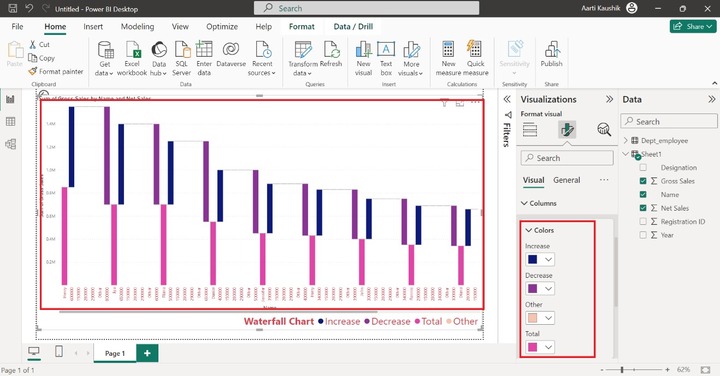Screen dimensions: 720x376
Task: Check the Registration ID field
Action: pyautogui.click(x=643, y=221)
